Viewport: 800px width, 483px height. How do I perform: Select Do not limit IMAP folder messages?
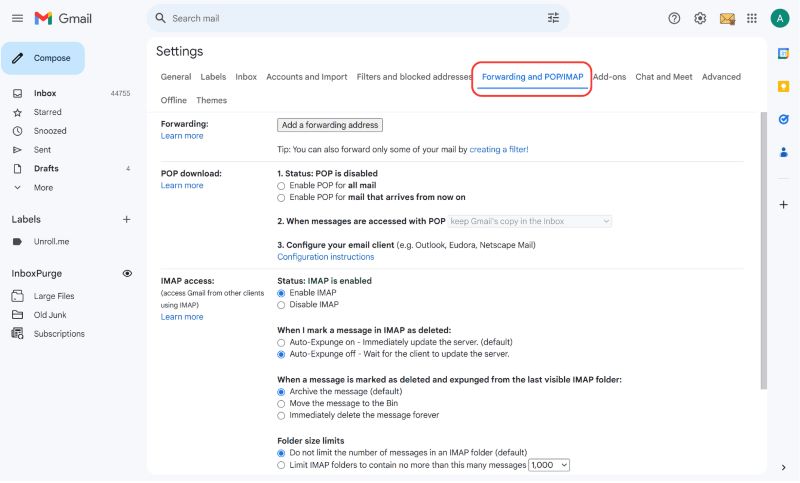[x=281, y=453]
